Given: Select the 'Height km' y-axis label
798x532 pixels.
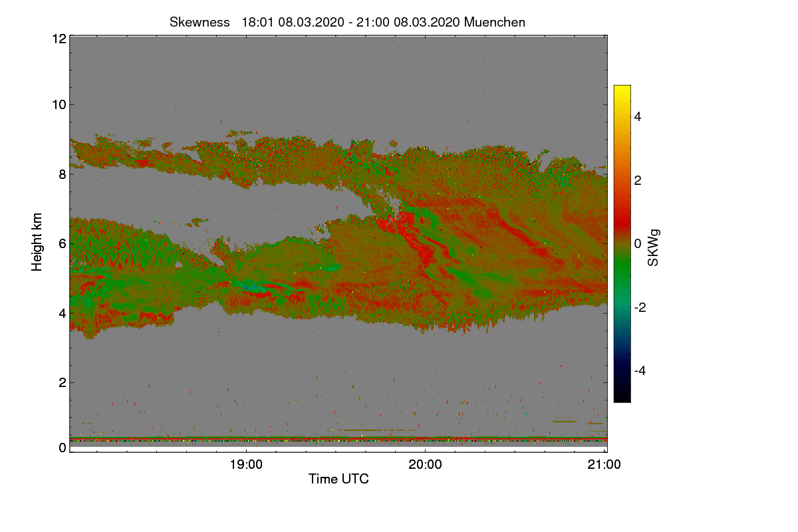Looking at the screenshot, I should click(x=37, y=243).
